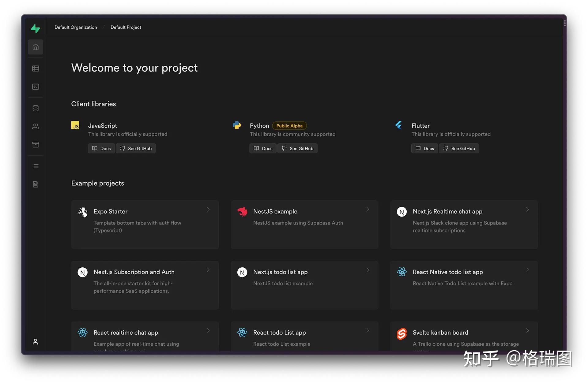Open the Home icon in sidebar
Screen dimensions: 588x383
36,47
